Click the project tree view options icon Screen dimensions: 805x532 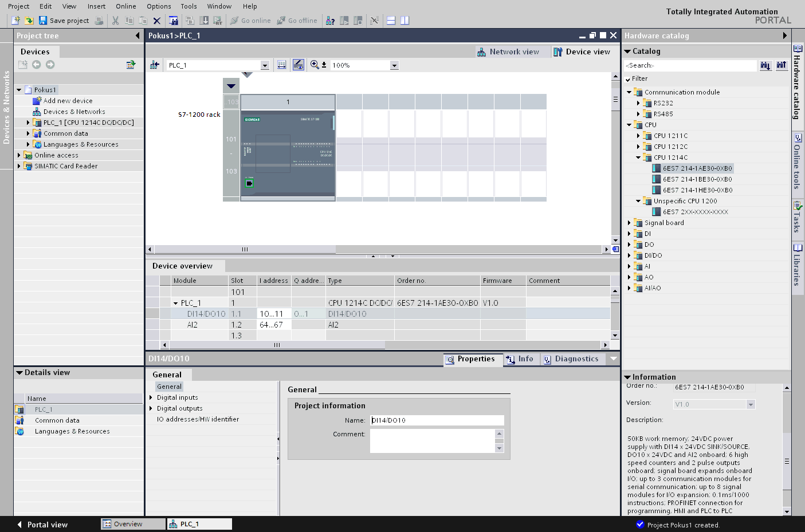pyautogui.click(x=131, y=65)
